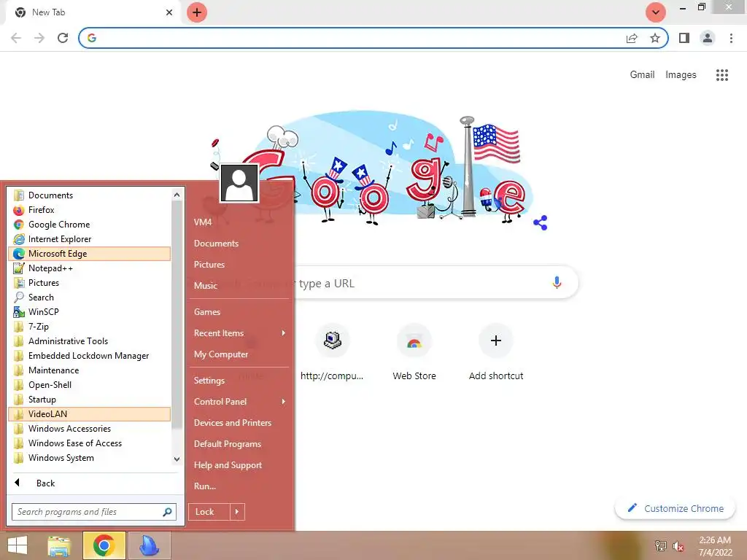This screenshot has width=747, height=560.
Task: Open the arrow next to Lock button
Action: pyautogui.click(x=237, y=512)
